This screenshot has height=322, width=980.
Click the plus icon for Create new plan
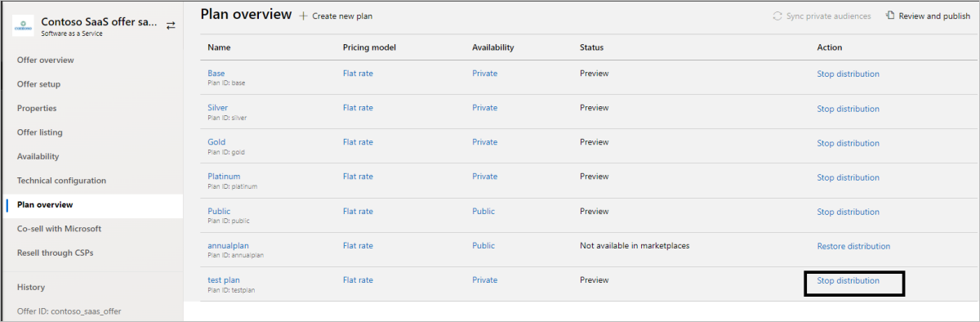(304, 16)
